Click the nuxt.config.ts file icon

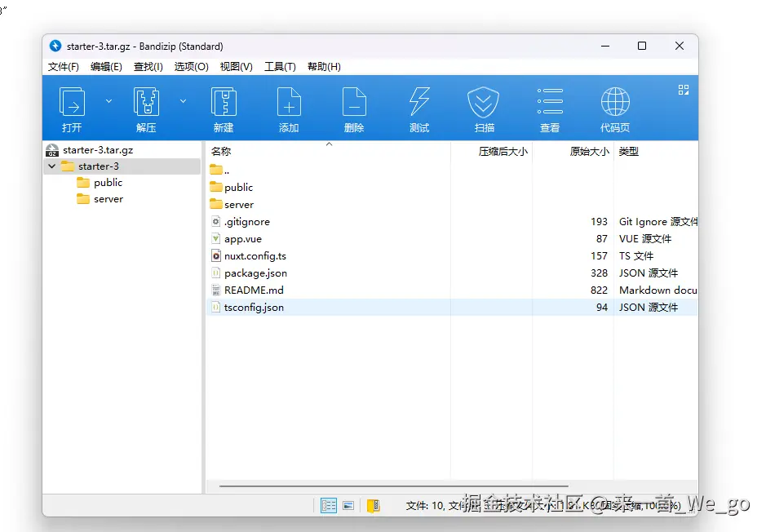point(216,256)
